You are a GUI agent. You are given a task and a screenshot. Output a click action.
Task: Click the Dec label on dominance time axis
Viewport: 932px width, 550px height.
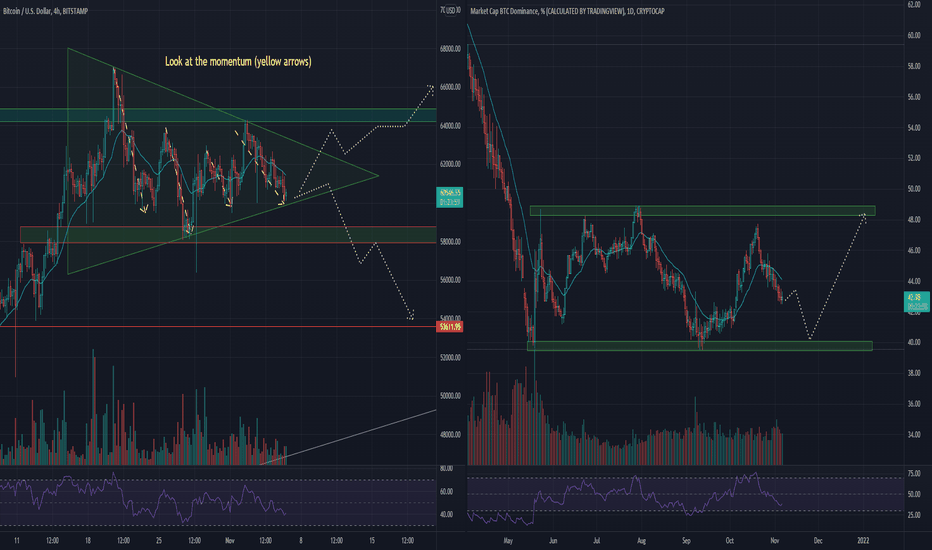click(818, 540)
